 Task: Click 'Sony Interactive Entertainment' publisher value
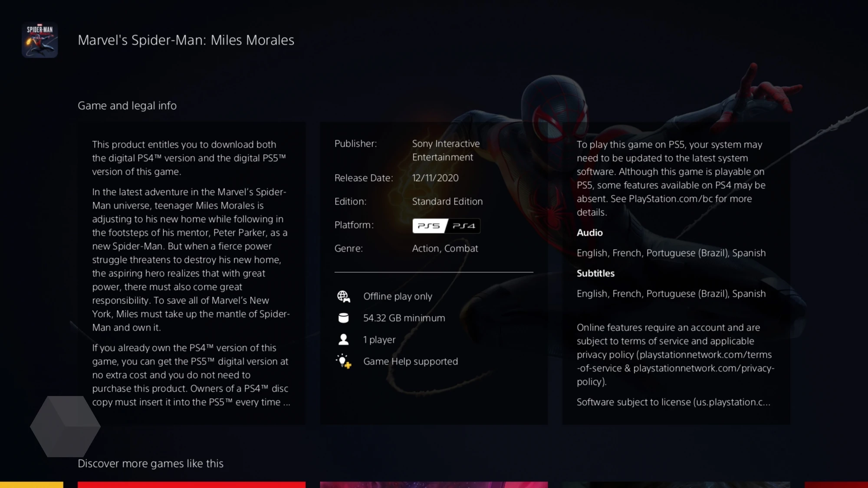click(446, 150)
